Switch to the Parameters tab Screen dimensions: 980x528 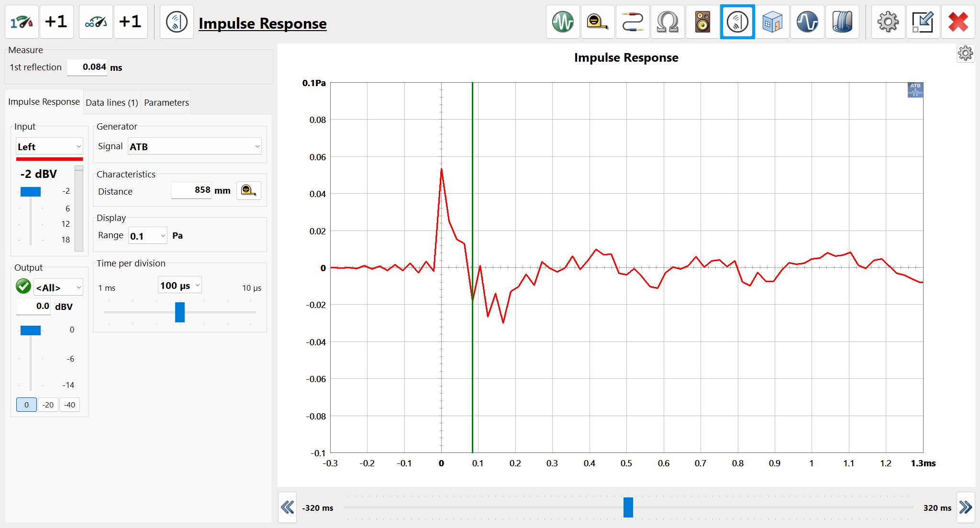(167, 103)
